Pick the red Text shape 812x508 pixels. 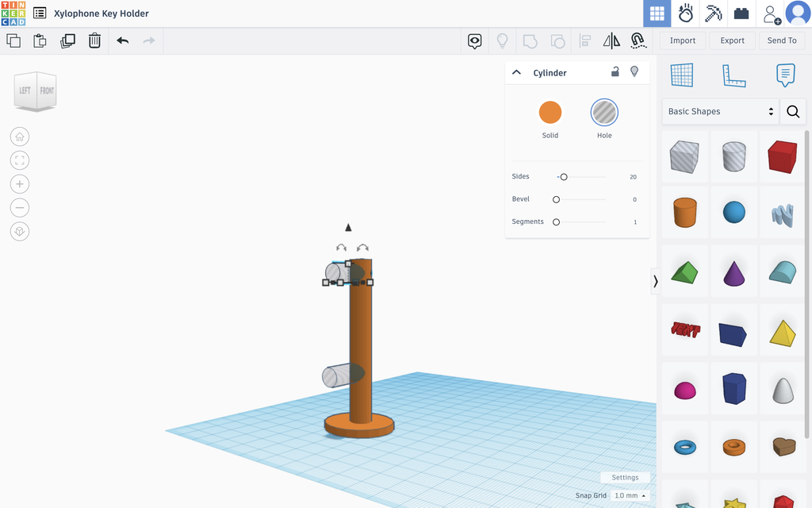684,329
